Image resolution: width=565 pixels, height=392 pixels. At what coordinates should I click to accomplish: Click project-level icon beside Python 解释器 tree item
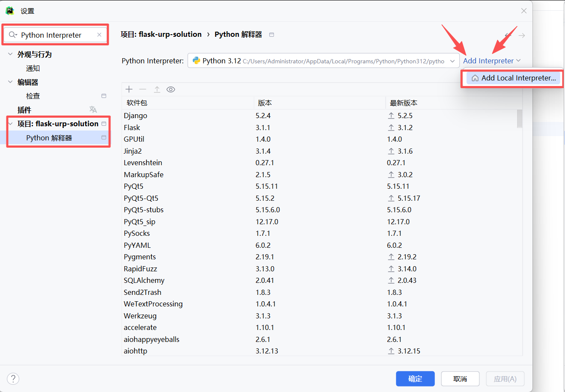coord(104,137)
